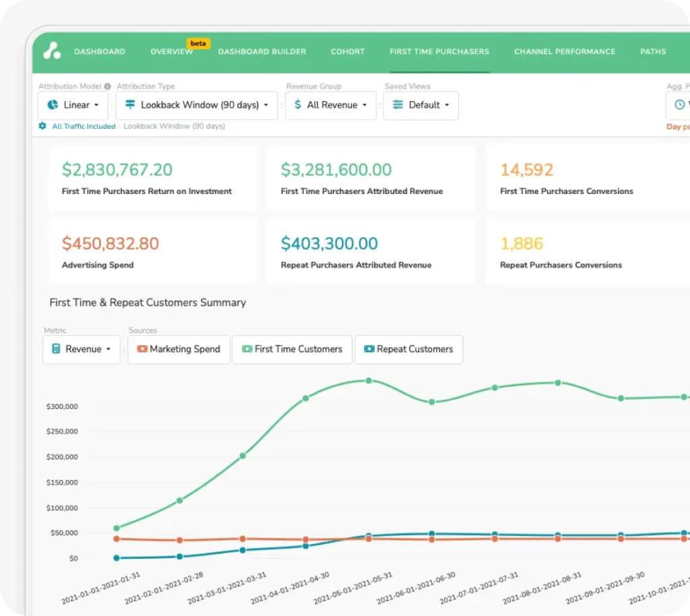Toggle the Marketing Spend source series
The image size is (690, 616).
tap(179, 349)
